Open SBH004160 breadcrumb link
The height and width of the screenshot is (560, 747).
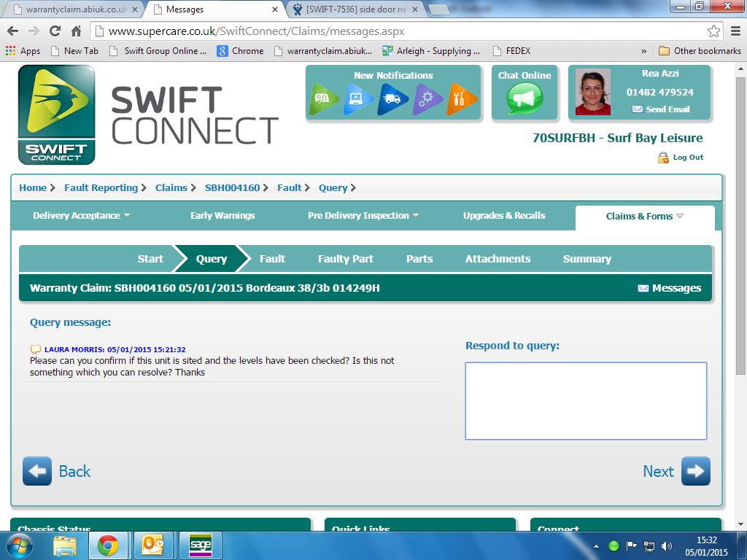point(233,187)
